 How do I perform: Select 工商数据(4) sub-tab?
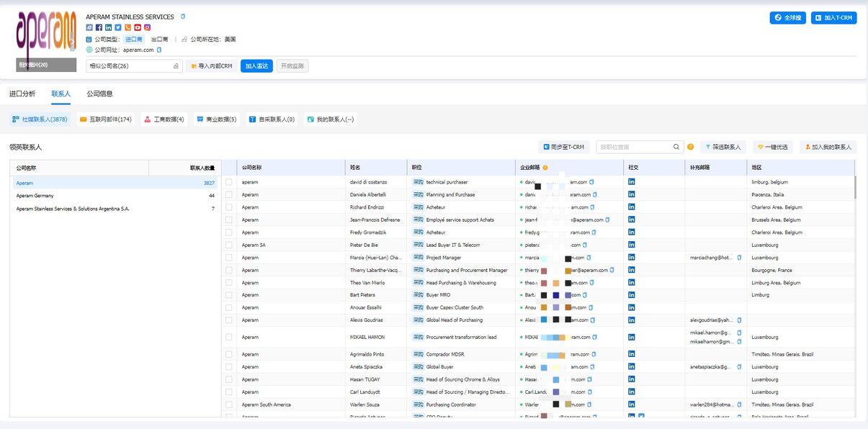pyautogui.click(x=164, y=119)
